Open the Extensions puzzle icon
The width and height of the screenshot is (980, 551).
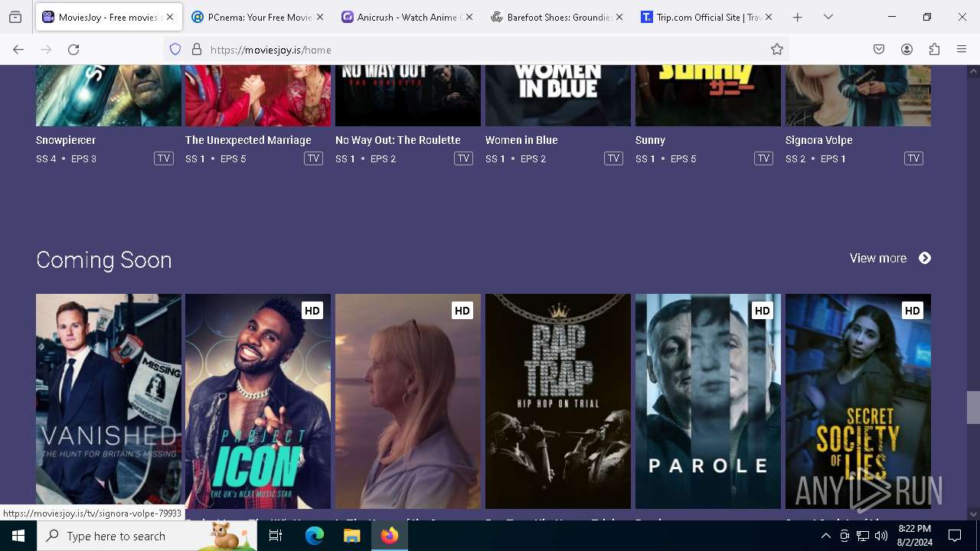934,50
